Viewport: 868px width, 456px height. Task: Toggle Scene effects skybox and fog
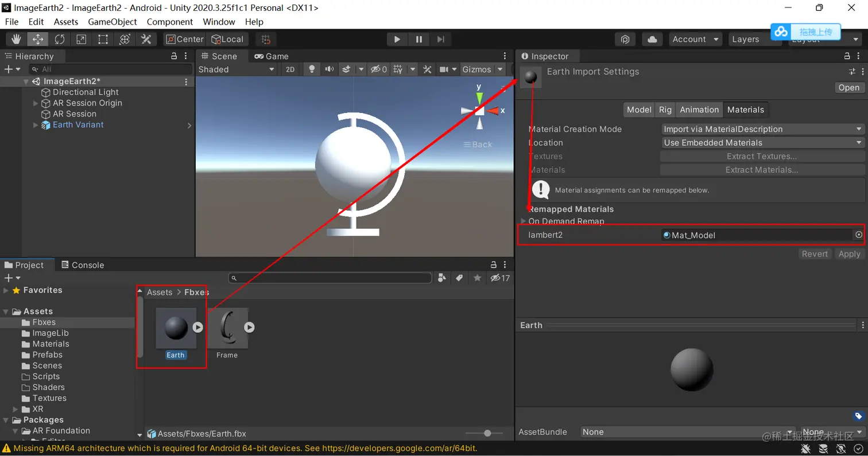(x=347, y=69)
